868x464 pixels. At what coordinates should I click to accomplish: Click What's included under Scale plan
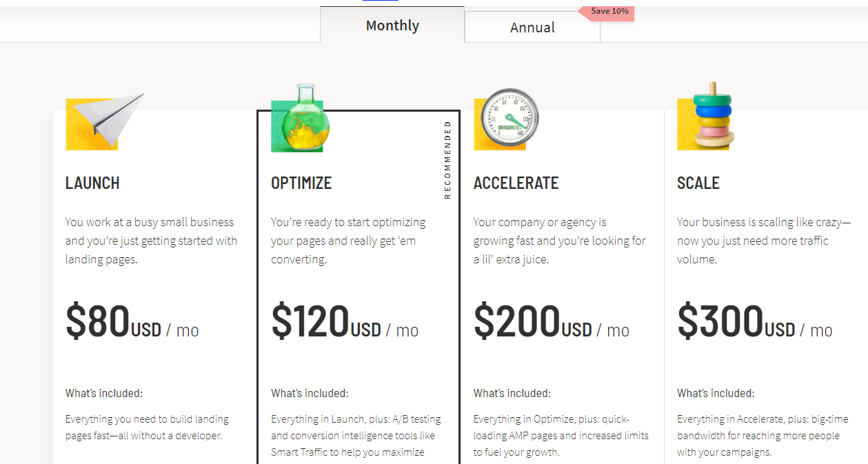click(x=716, y=393)
